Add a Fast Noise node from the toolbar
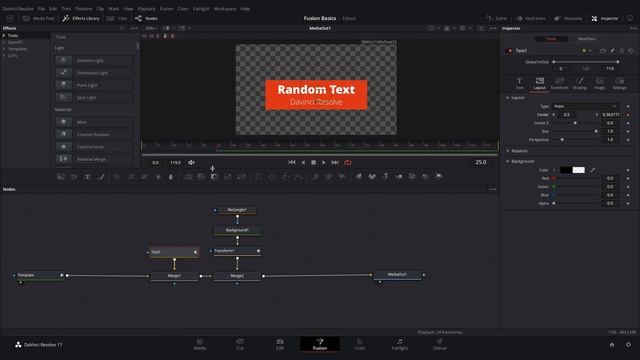 74,177
